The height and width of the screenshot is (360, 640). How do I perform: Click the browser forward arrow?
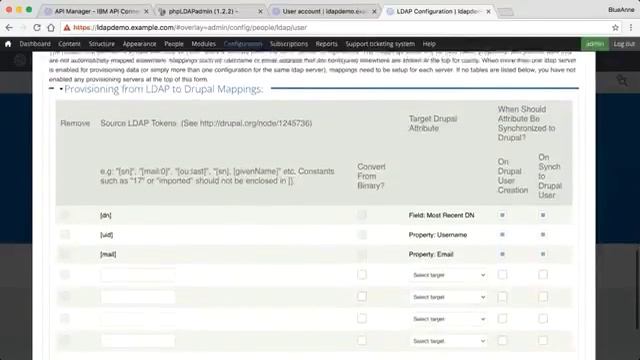[22, 27]
